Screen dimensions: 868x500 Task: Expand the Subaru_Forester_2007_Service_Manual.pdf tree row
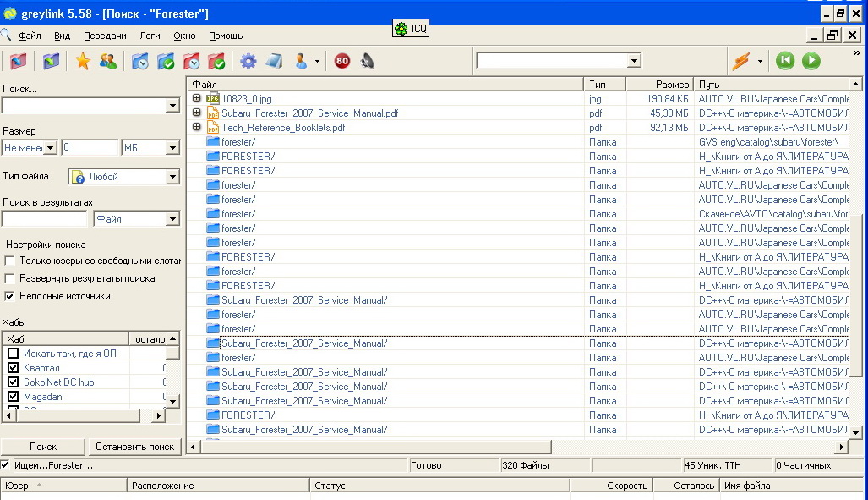(197, 113)
